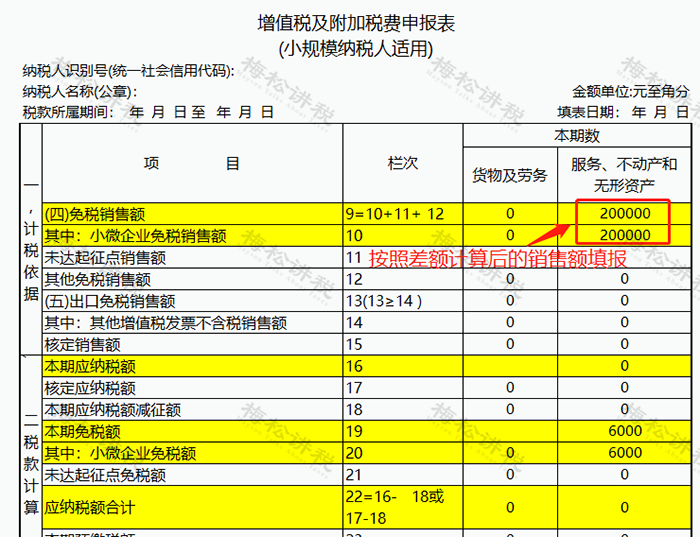
Task: Click the 填表日期 label
Action: tap(588, 112)
